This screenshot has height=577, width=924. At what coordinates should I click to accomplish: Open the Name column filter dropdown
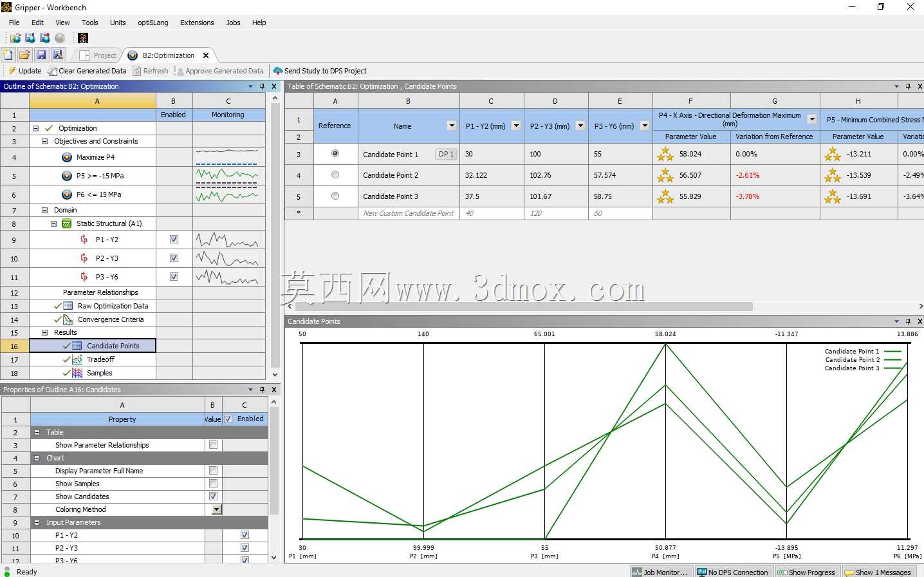(452, 126)
